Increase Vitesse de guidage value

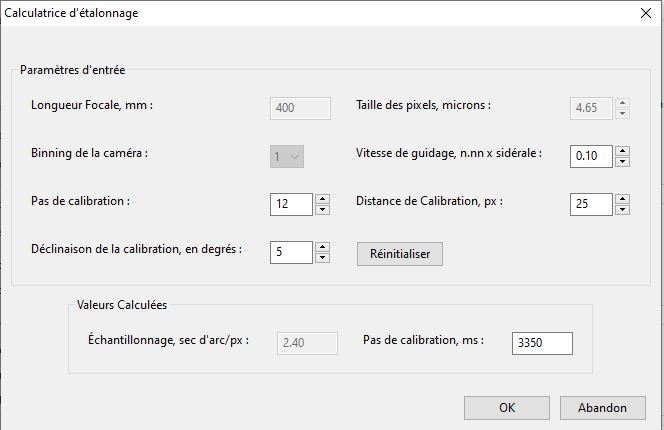coord(622,150)
